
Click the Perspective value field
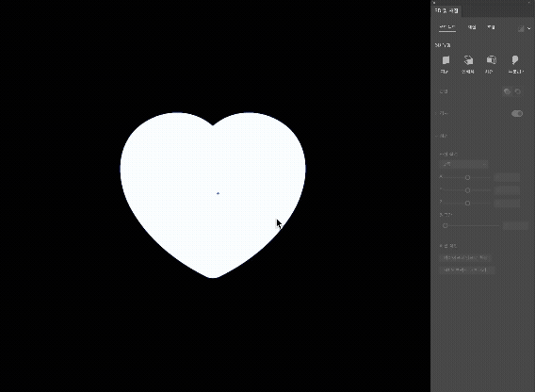tap(515, 226)
